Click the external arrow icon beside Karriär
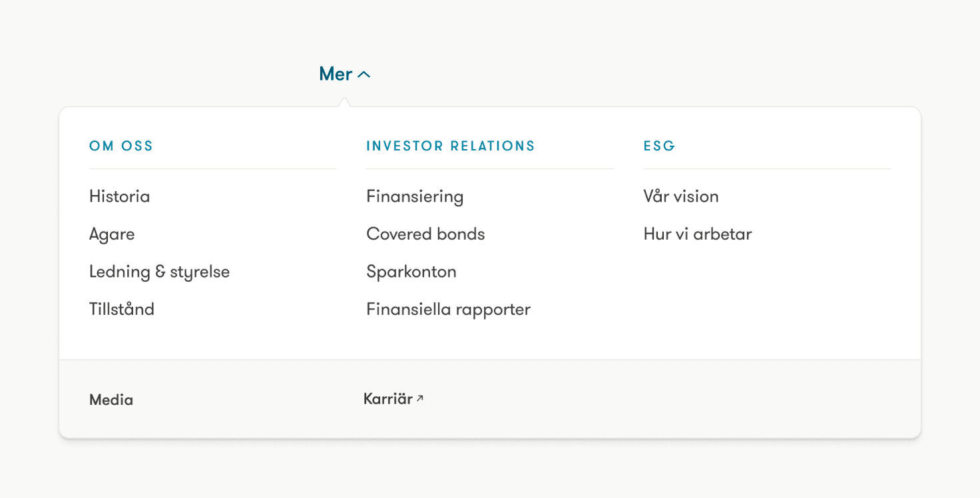980x498 pixels. point(420,398)
